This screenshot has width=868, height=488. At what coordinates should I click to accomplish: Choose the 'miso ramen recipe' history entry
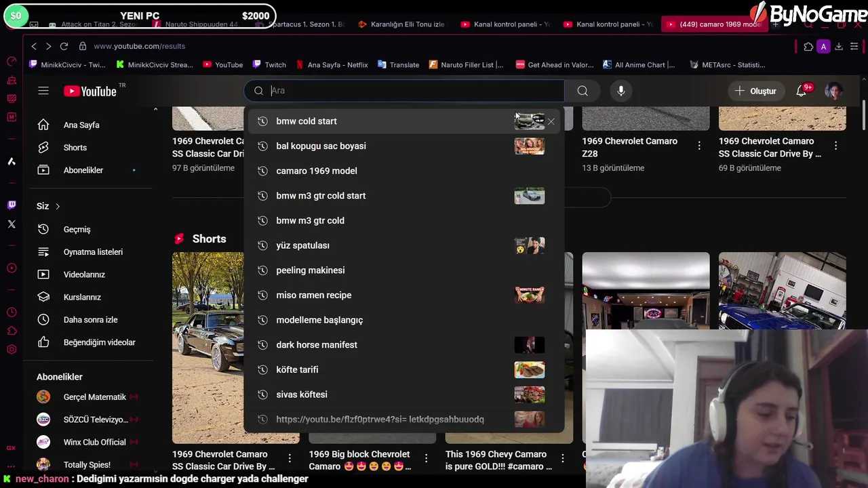point(404,296)
